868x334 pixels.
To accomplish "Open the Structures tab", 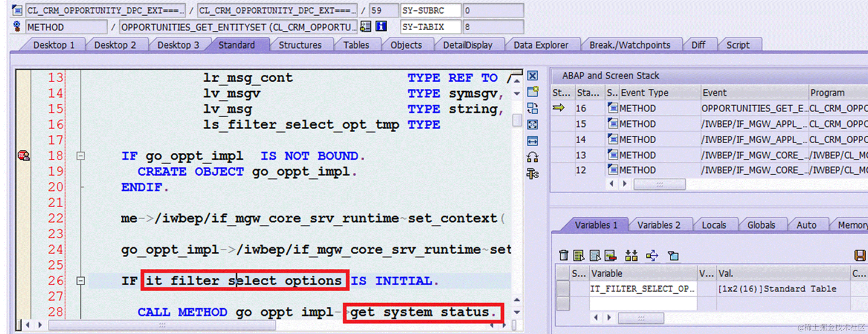I will [x=300, y=45].
